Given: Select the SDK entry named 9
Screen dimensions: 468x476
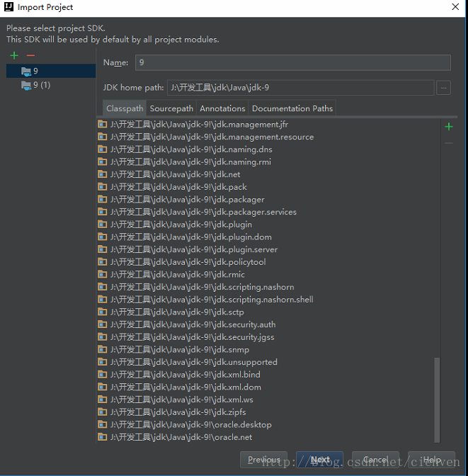Looking at the screenshot, I should 51,71.
